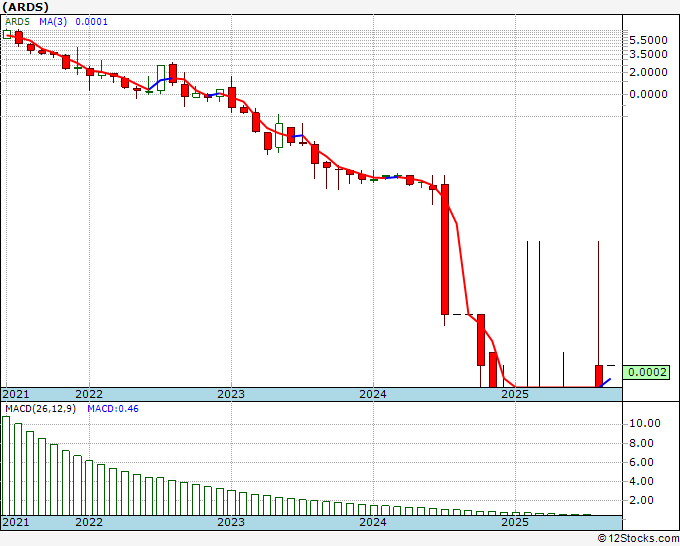Click 2021 on the price chart time axis
Image resolution: width=680 pixels, height=546 pixels.
pyautogui.click(x=16, y=394)
